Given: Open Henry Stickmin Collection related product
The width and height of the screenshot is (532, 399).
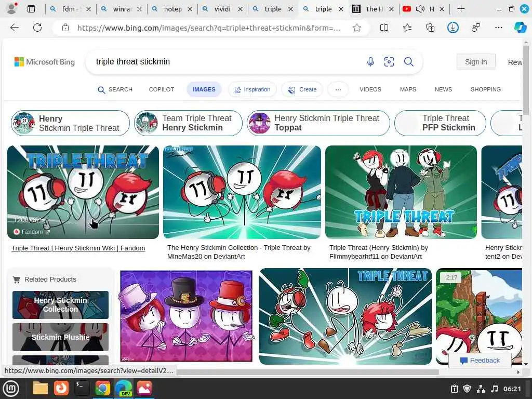Looking at the screenshot, I should coord(60,305).
